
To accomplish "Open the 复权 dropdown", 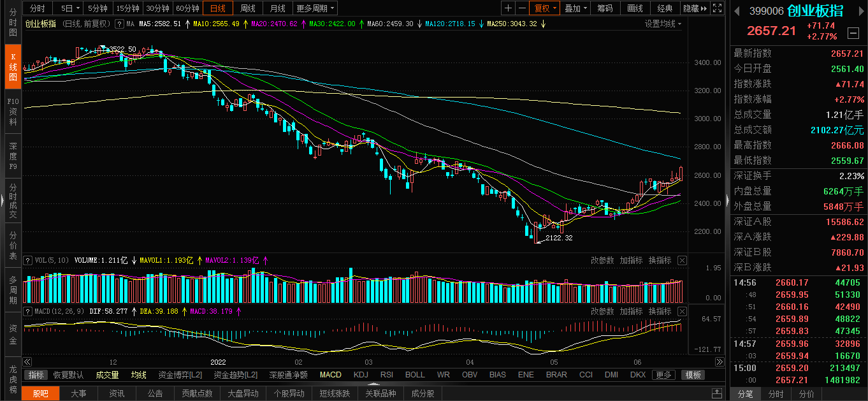I will coord(546,8).
